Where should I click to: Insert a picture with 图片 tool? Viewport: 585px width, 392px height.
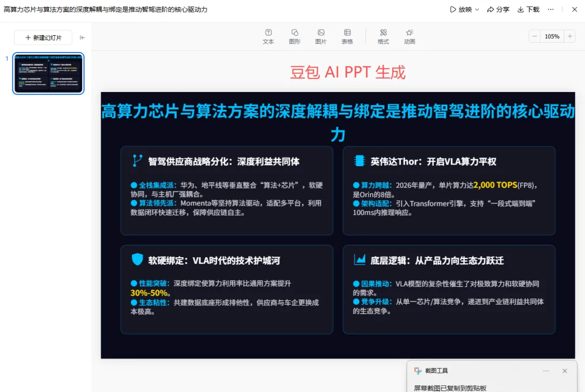[321, 37]
